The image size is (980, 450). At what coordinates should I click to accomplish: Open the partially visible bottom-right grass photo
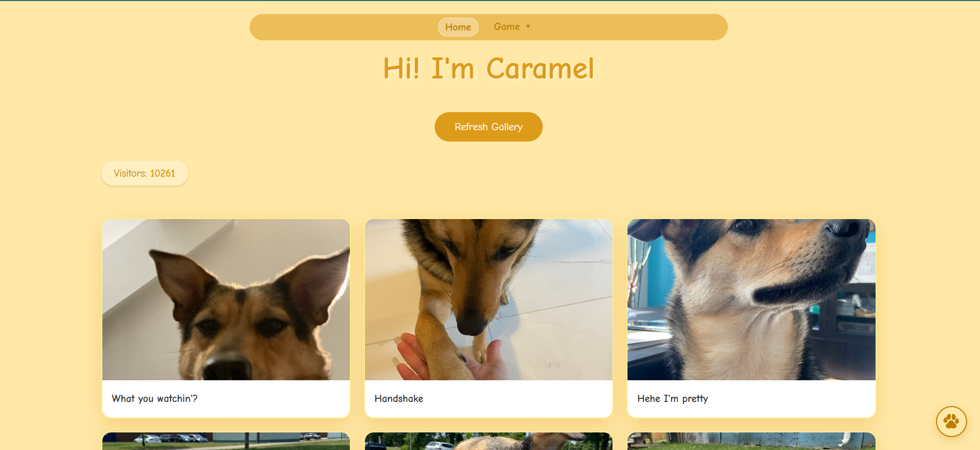[751, 441]
